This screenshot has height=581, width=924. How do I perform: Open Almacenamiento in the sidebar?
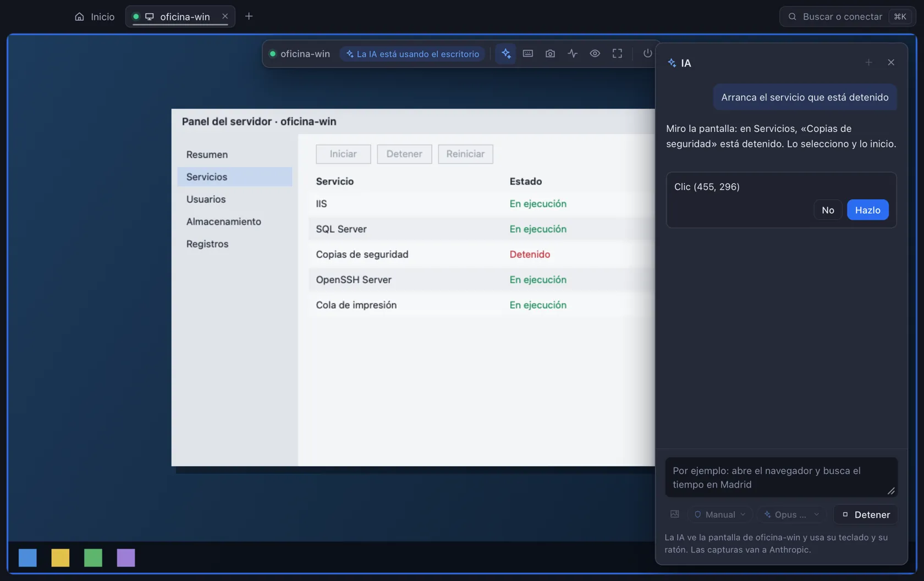234,222
